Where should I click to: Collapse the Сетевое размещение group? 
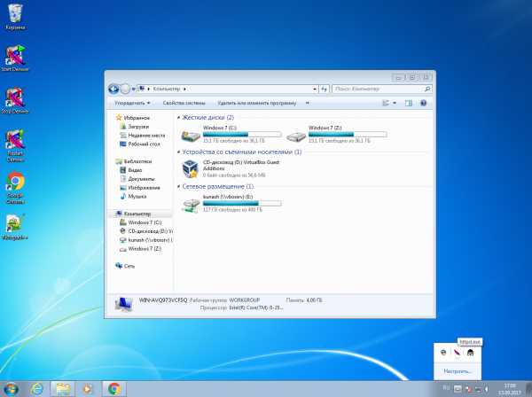(x=178, y=187)
